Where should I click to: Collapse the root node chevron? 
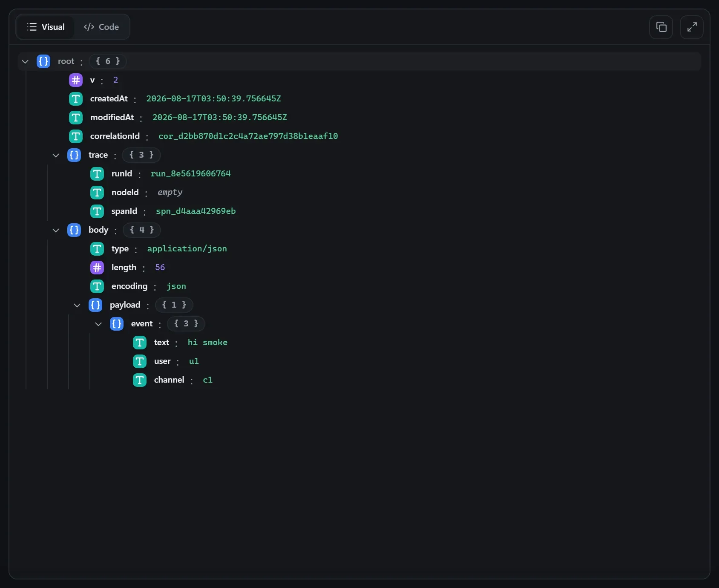pyautogui.click(x=25, y=61)
